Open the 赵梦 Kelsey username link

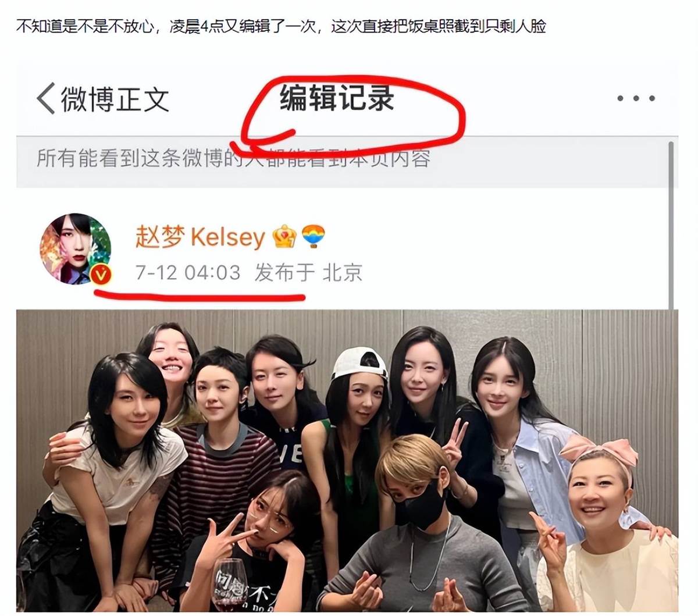point(200,236)
